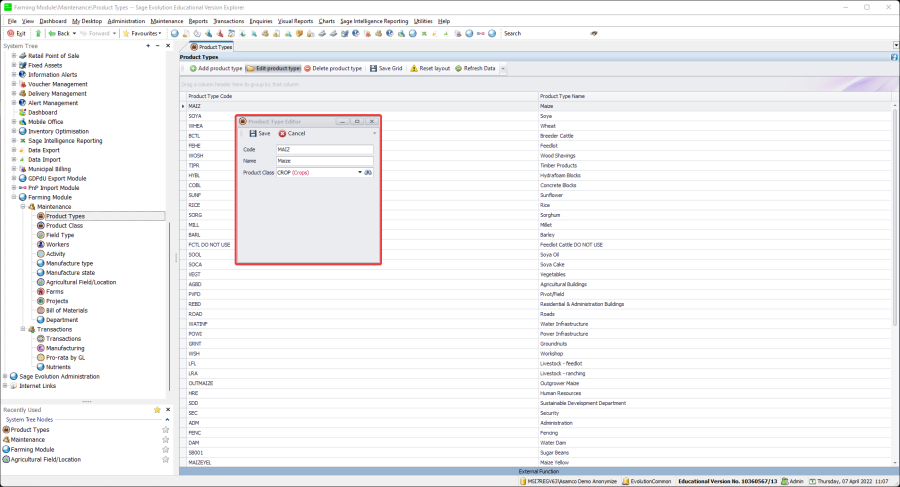
Task: Click the Refresh Data icon
Action: pos(459,68)
